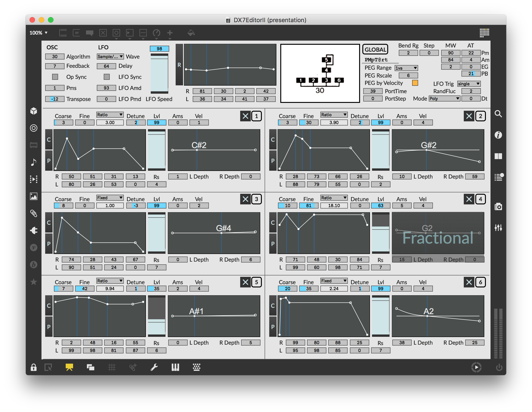
Task: Click the dotted grid icon in top toolbar
Action: [x=484, y=33]
